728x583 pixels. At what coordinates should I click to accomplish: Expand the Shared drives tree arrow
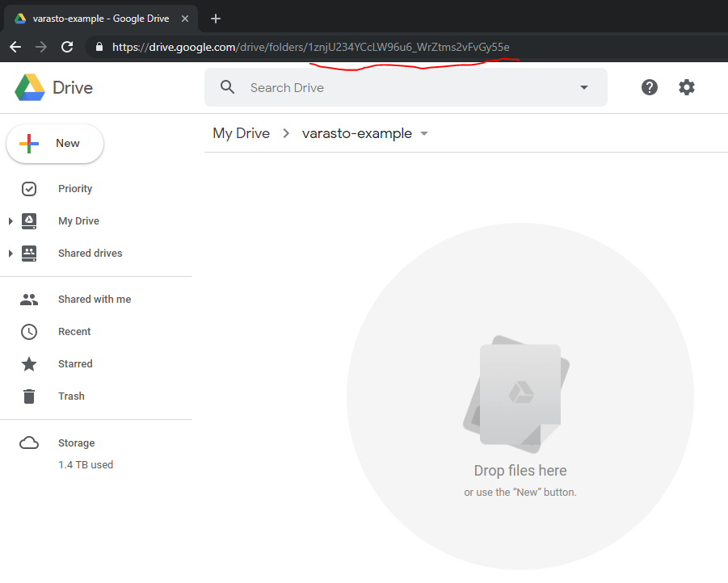(x=11, y=254)
